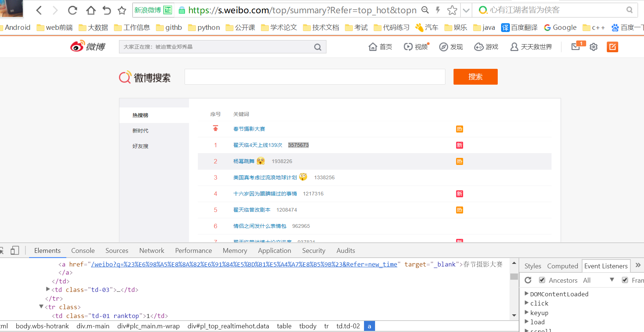Expand the keyup event listener
The image size is (644, 332).
[526, 312]
